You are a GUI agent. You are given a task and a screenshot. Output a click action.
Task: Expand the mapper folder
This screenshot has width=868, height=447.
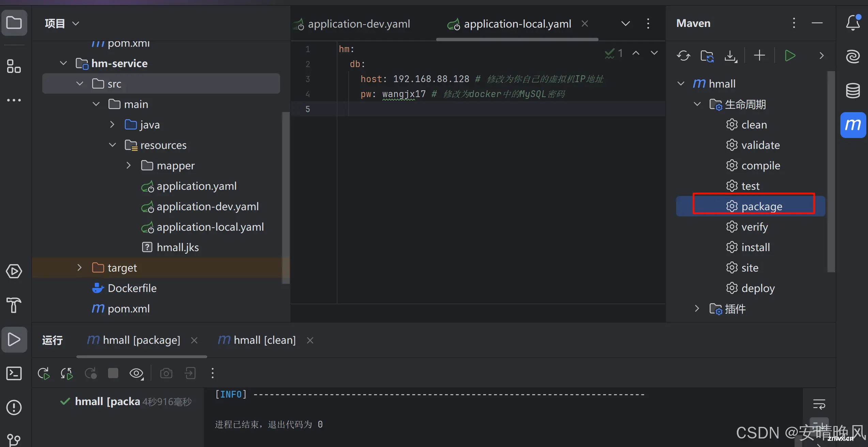pyautogui.click(x=129, y=165)
